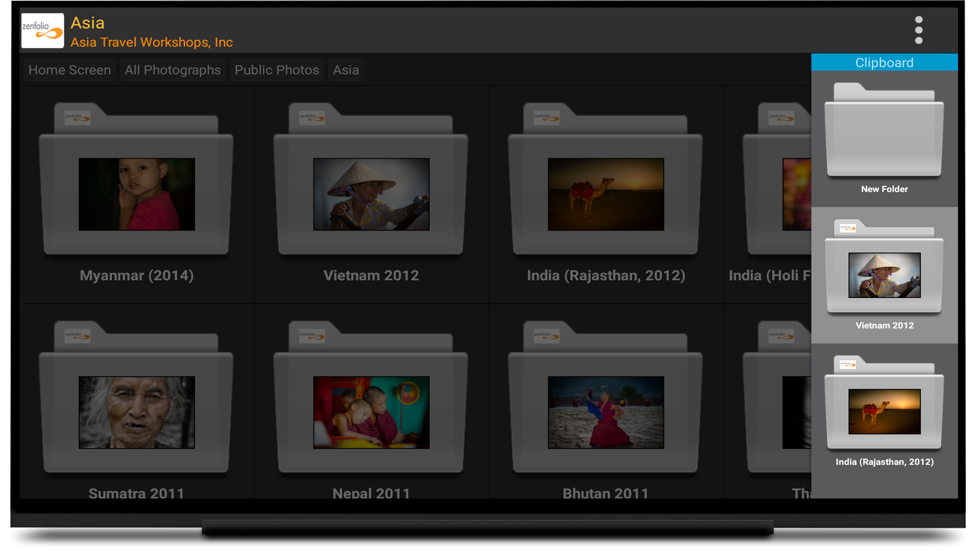
Task: Switch to All Photographs
Action: tap(173, 70)
